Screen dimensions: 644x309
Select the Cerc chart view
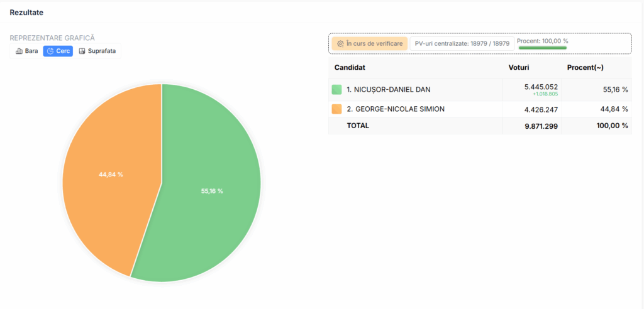coord(58,51)
